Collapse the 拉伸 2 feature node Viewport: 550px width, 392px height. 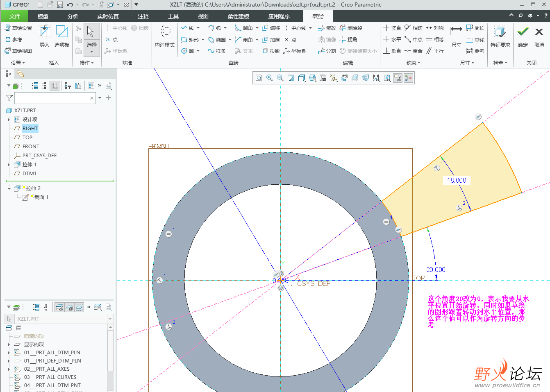[9, 188]
